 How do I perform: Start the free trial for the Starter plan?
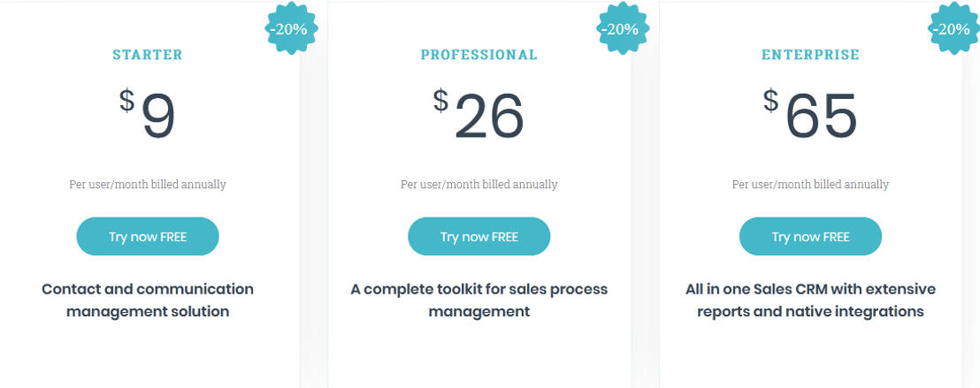(148, 237)
